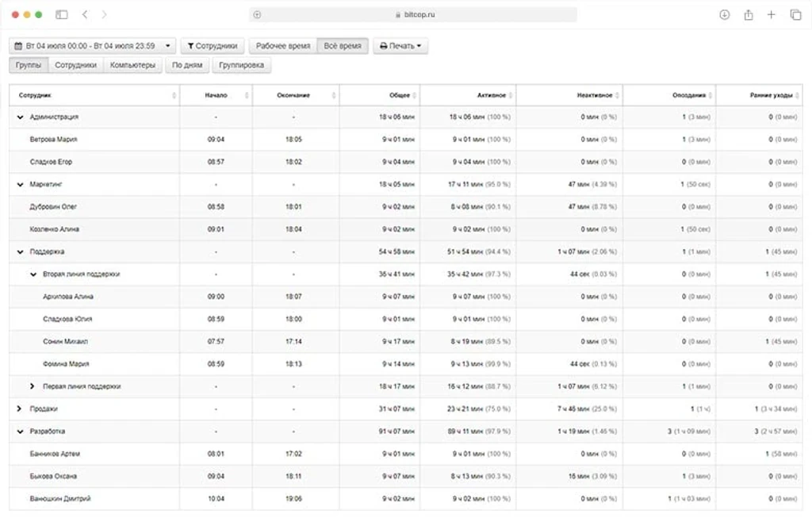Screen dimensions: 812x522
Task: Open the Группировка button
Action: [x=241, y=65]
